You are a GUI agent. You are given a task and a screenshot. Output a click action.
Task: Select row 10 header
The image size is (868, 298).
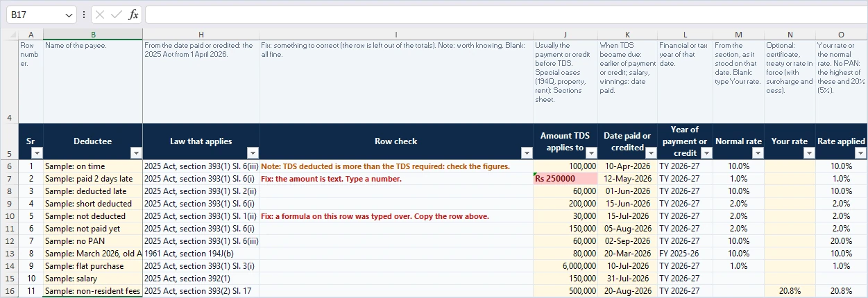tap(10, 216)
